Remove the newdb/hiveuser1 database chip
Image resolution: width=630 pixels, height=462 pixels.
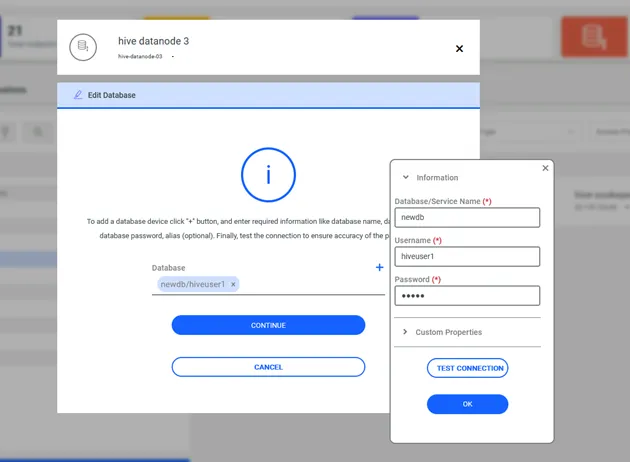233,284
